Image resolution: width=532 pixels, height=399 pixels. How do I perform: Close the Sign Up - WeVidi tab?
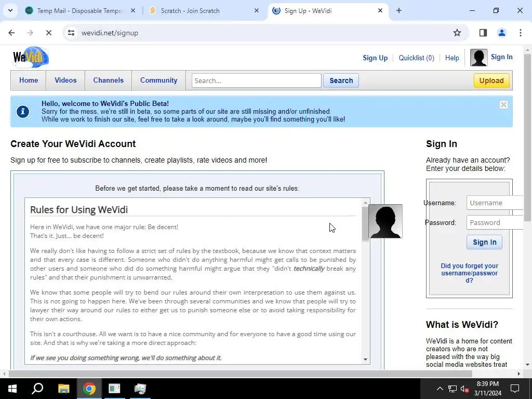[380, 10]
